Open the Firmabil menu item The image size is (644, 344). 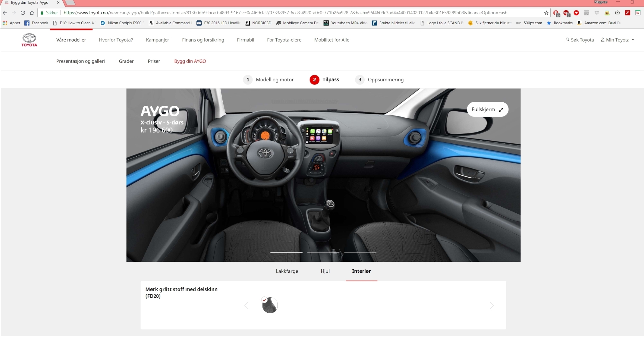click(x=246, y=40)
